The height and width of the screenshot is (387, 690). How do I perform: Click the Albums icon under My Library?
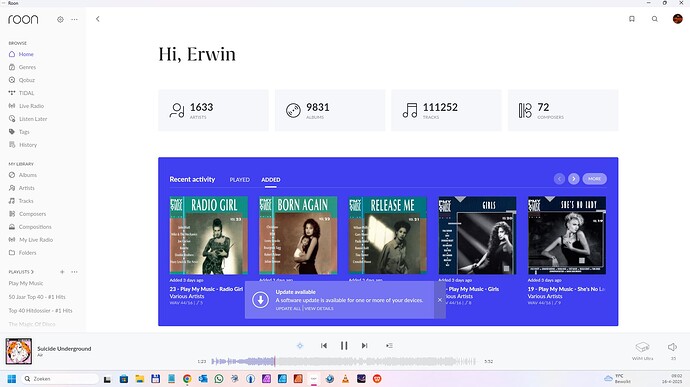(12, 175)
